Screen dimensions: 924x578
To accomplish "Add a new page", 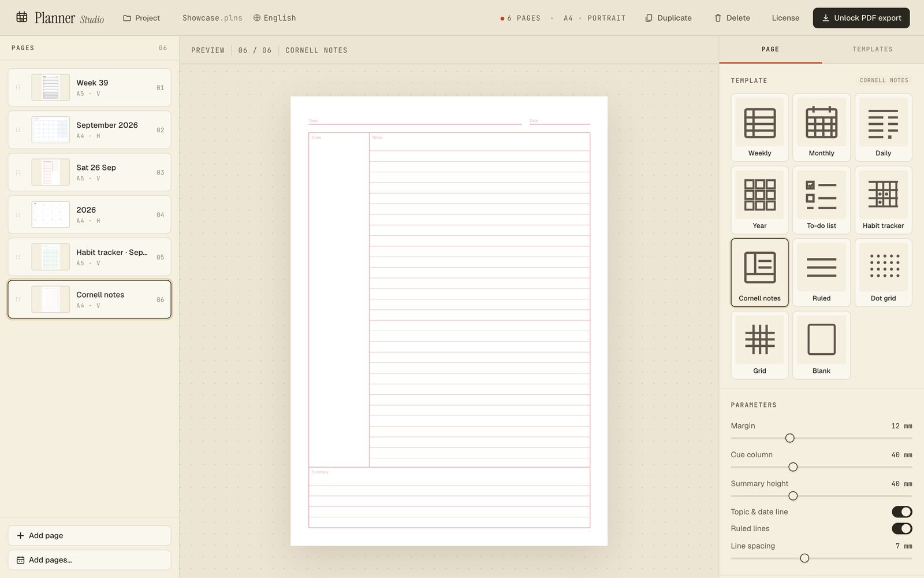I will (x=90, y=536).
